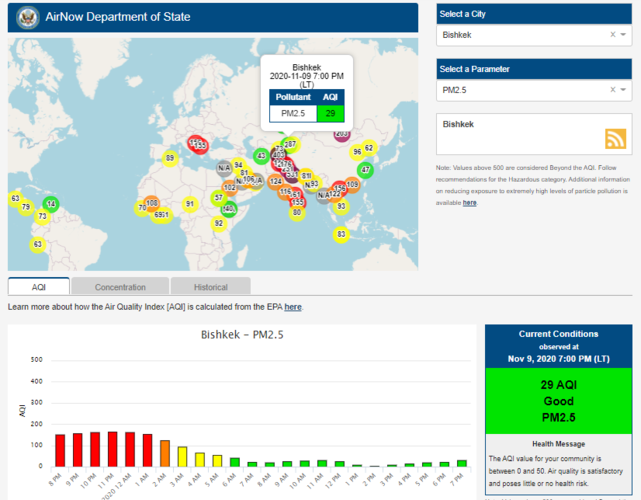Image resolution: width=641 pixels, height=500 pixels.
Task: Click the yellow 83 marker on map
Action: [x=341, y=234]
